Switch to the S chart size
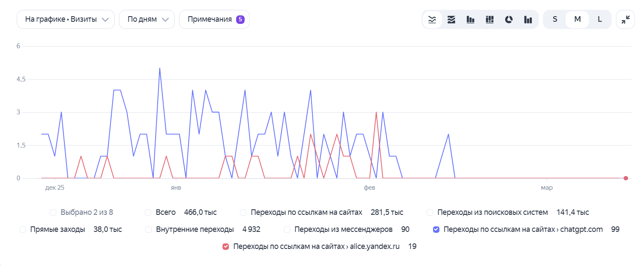The image size is (644, 266). [555, 19]
